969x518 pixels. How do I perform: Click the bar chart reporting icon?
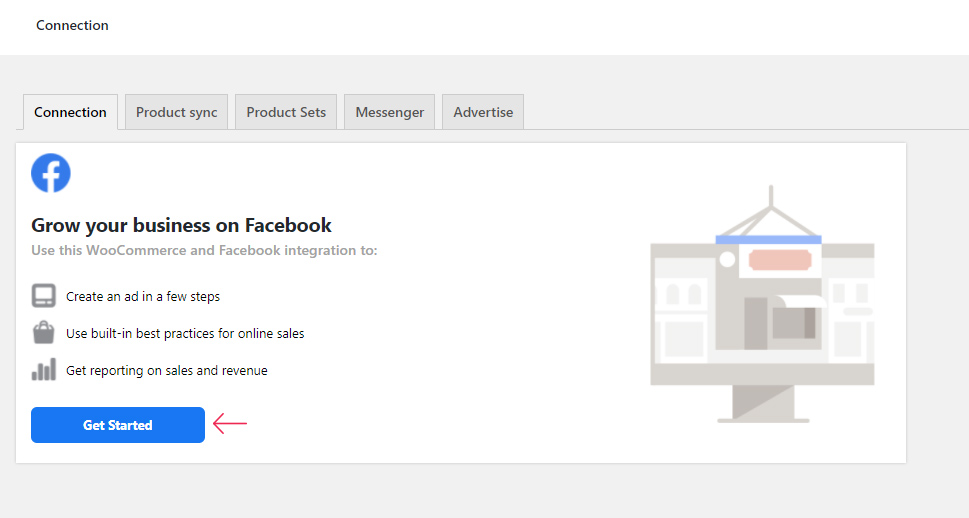pos(43,370)
